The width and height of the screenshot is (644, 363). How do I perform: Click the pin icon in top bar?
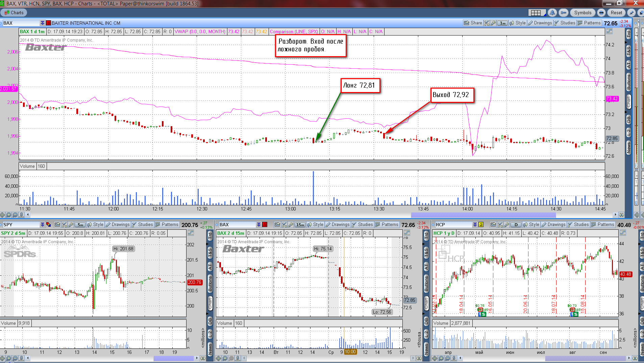coord(631,13)
